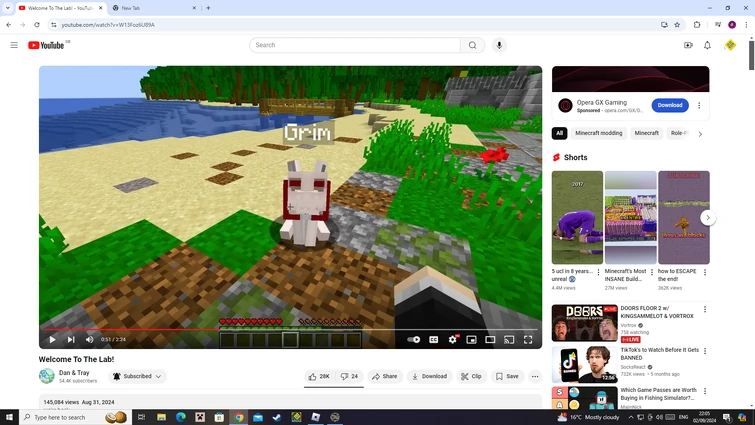The width and height of the screenshot is (755, 425).
Task: Show next Shorts with arrow
Action: pyautogui.click(x=708, y=218)
